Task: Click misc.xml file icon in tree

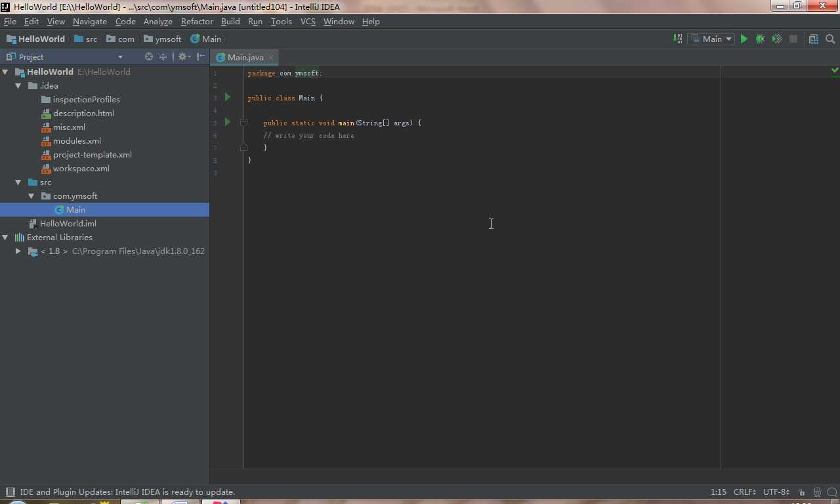Action: pos(46,127)
